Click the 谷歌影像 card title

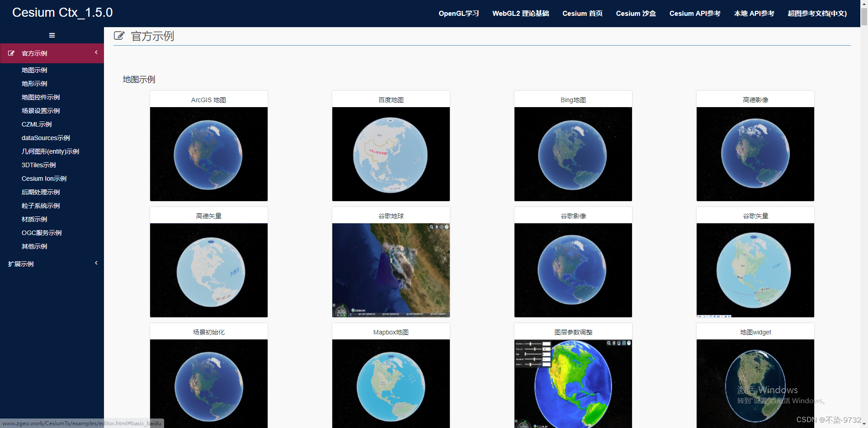click(x=573, y=216)
